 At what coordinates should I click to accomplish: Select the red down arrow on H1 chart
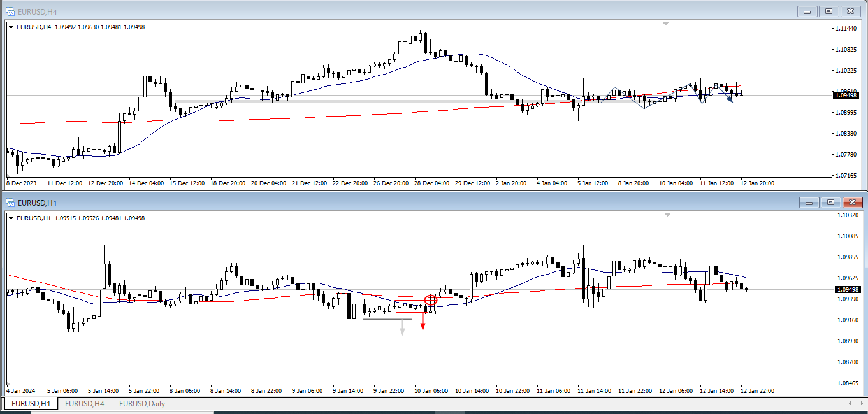click(423, 325)
